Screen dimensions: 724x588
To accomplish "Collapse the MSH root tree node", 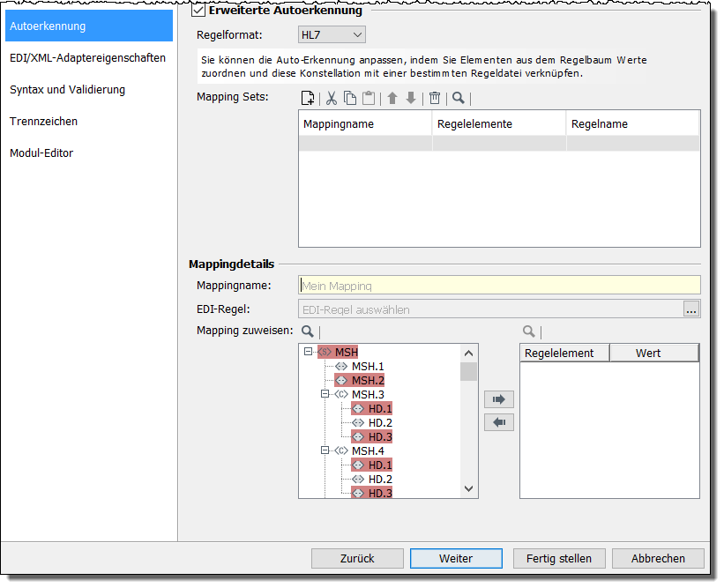I will [309, 352].
